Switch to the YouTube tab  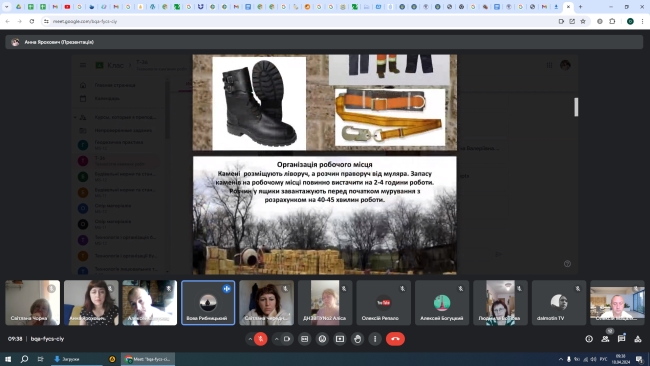pyautogui.click(x=67, y=7)
